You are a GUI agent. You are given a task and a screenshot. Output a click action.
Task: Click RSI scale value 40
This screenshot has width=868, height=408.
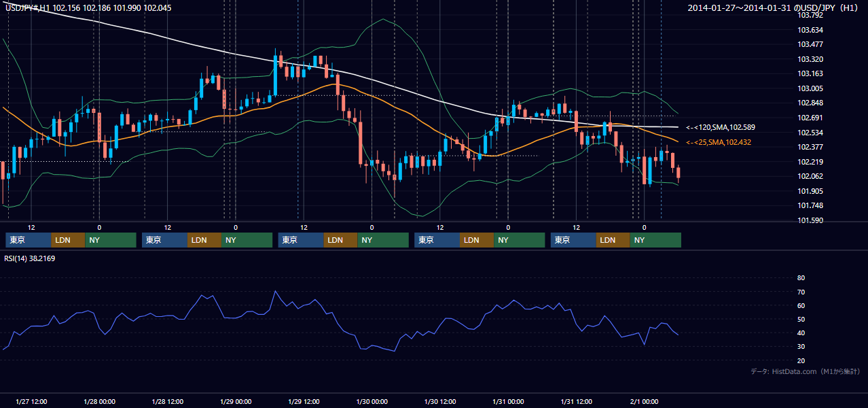pyautogui.click(x=801, y=333)
